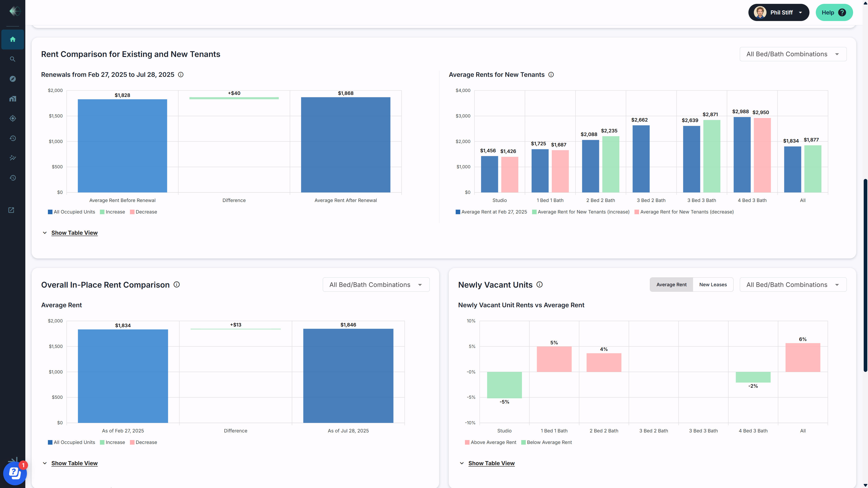Select the Average Rent toggle option
This screenshot has width=868, height=488.
click(x=671, y=285)
